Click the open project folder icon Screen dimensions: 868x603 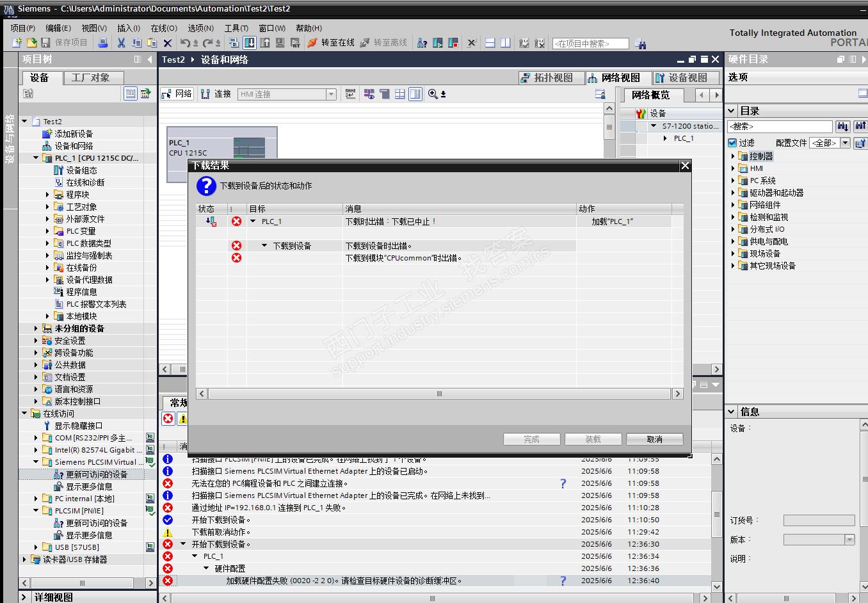pos(31,43)
